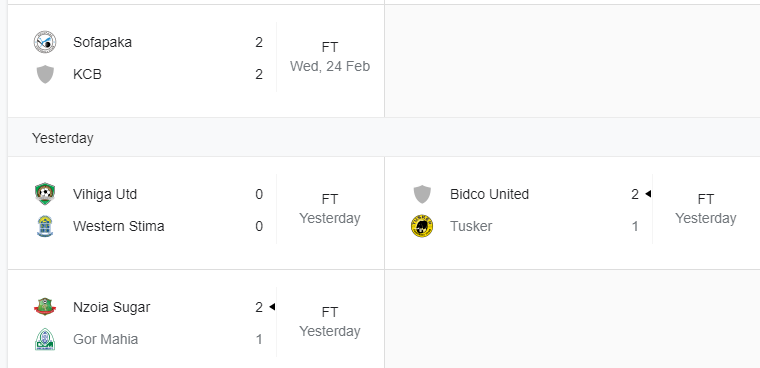Click the Sofapaka club crest
This screenshot has height=368, width=760.
click(x=45, y=42)
